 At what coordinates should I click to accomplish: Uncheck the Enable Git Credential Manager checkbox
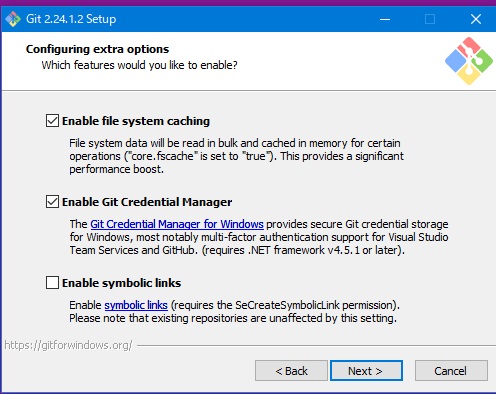click(x=52, y=202)
